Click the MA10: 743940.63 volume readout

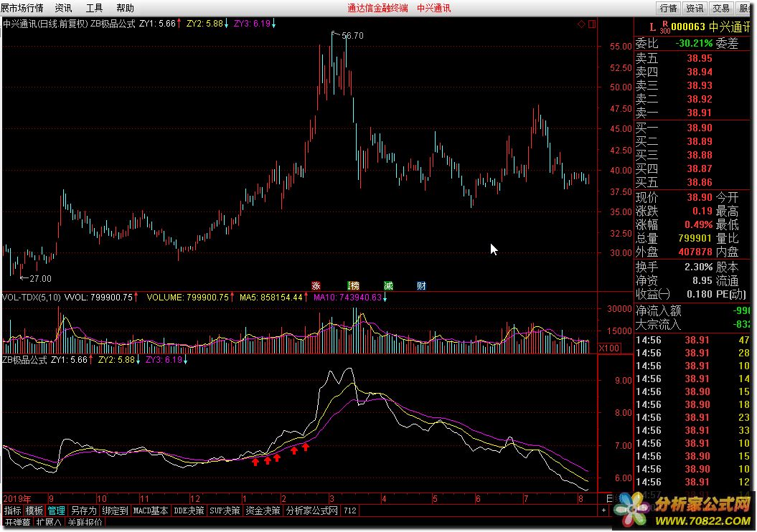click(347, 298)
